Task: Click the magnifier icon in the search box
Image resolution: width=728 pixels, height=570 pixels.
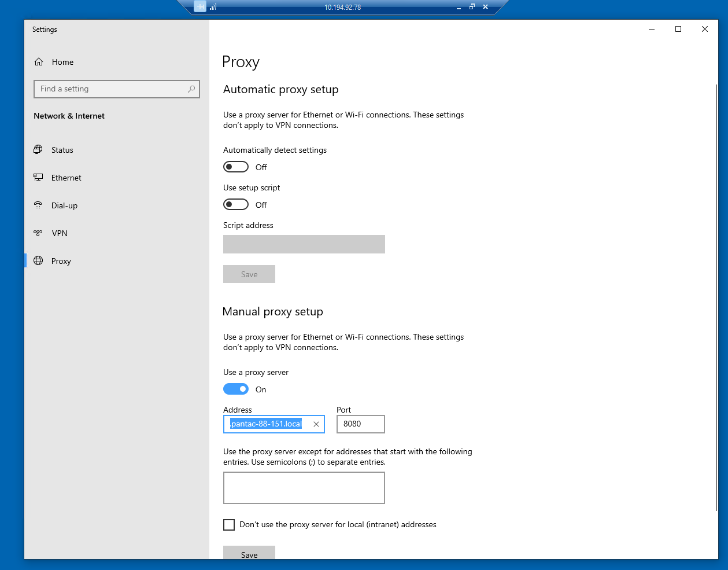Action: (191, 89)
